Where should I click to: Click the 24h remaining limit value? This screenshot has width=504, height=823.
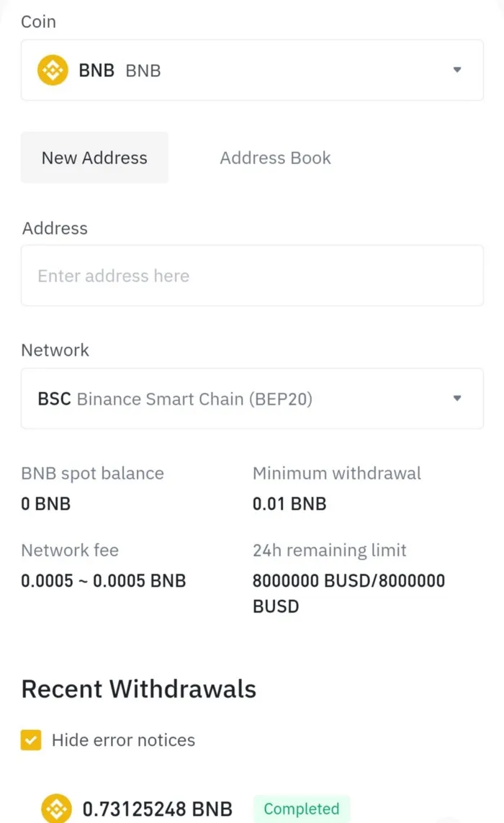coord(348,580)
